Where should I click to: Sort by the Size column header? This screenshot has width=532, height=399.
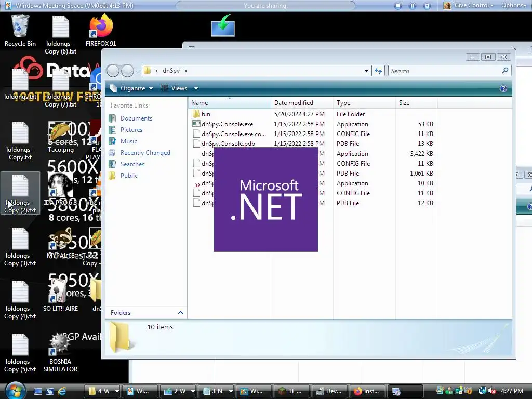click(x=416, y=103)
